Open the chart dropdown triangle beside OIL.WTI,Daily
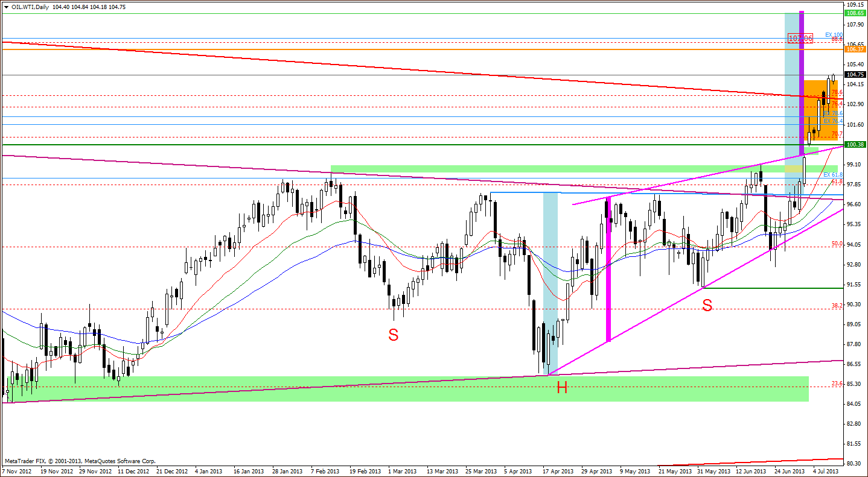Viewport: 868px width, 477px height. coord(7,7)
